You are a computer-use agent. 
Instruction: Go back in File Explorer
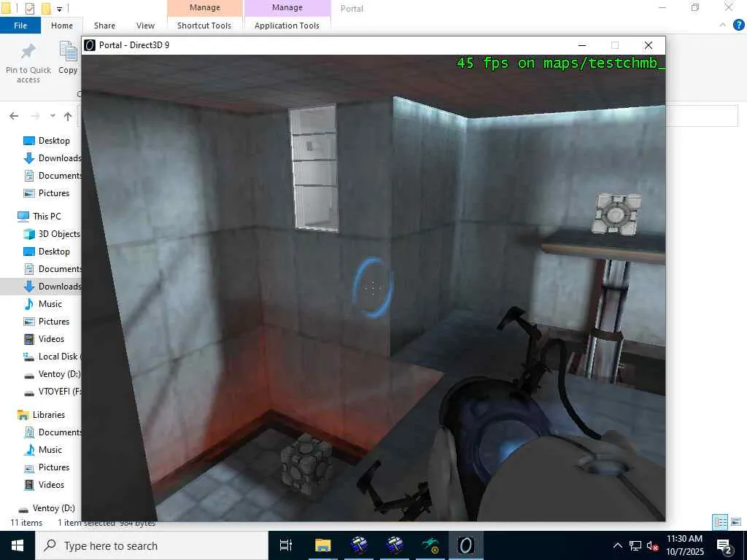[x=14, y=116]
